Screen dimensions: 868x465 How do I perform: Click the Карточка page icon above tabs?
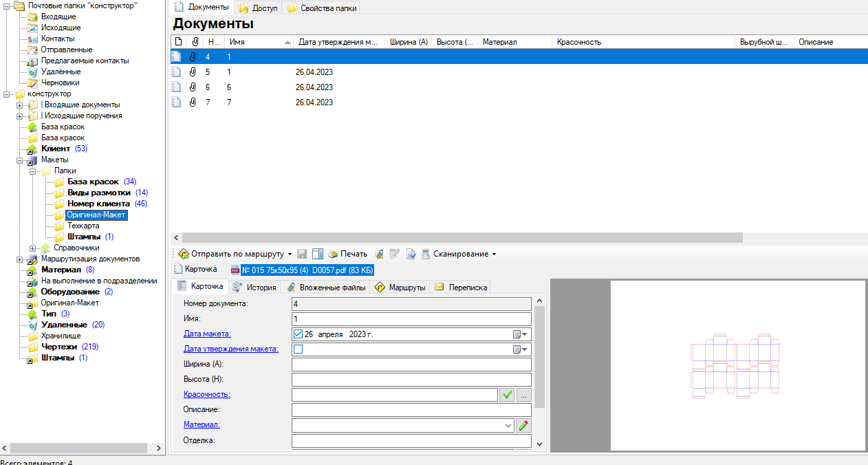pos(179,269)
